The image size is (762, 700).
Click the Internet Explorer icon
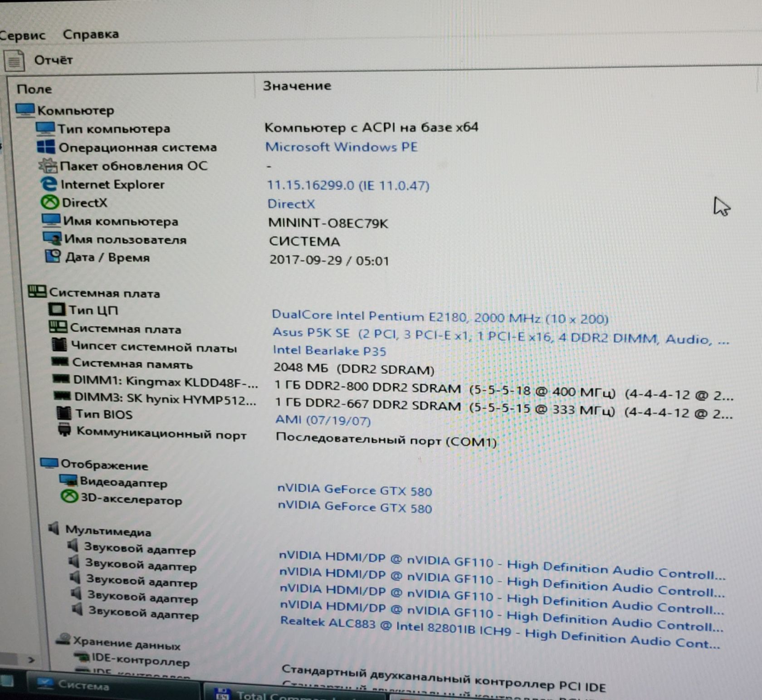(49, 184)
